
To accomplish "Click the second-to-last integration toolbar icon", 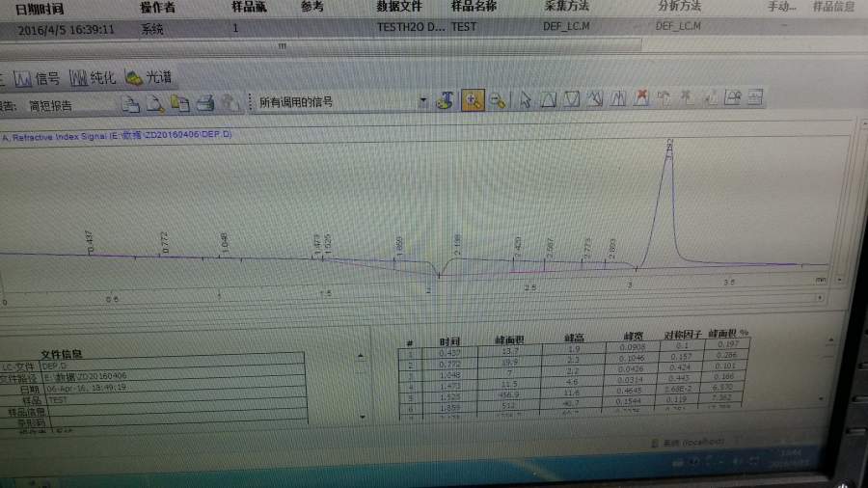I will 732,97.
